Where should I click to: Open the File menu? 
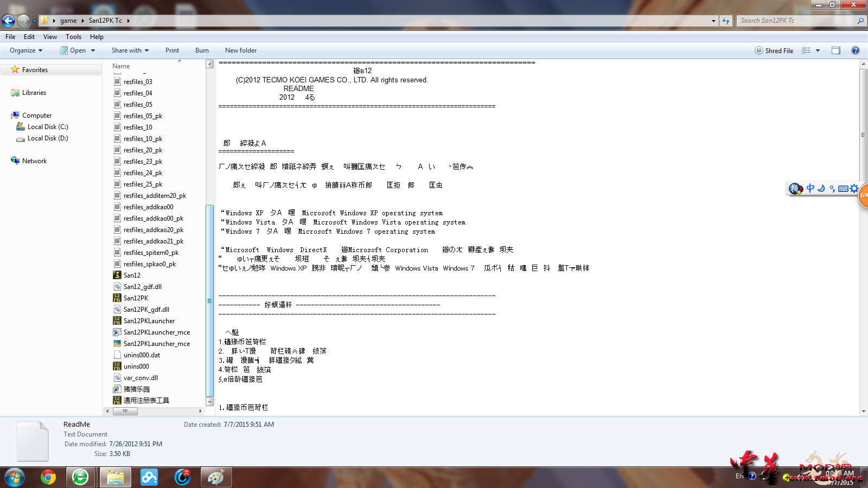10,37
